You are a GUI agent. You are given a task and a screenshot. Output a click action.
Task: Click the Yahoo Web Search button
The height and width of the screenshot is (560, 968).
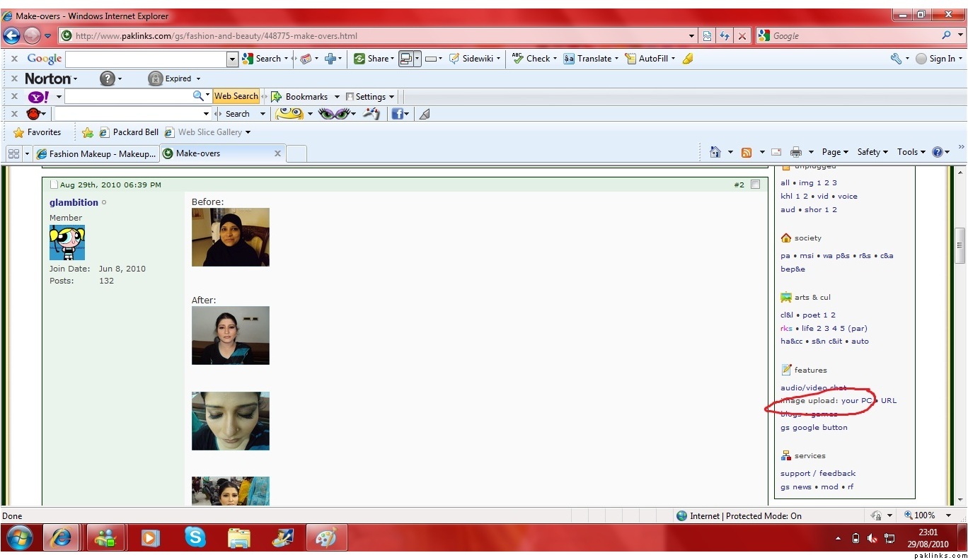pyautogui.click(x=236, y=96)
